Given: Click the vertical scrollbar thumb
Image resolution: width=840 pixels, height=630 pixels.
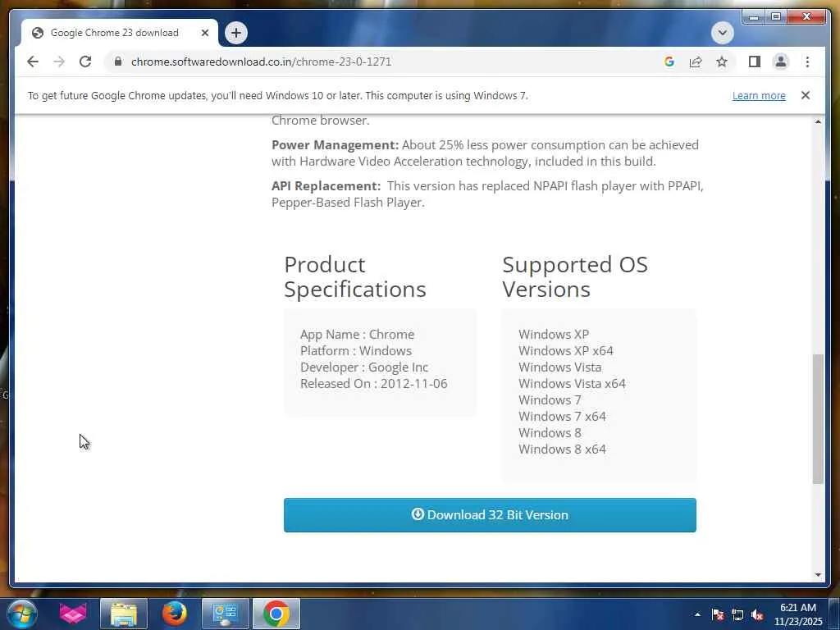Looking at the screenshot, I should click(x=818, y=419).
